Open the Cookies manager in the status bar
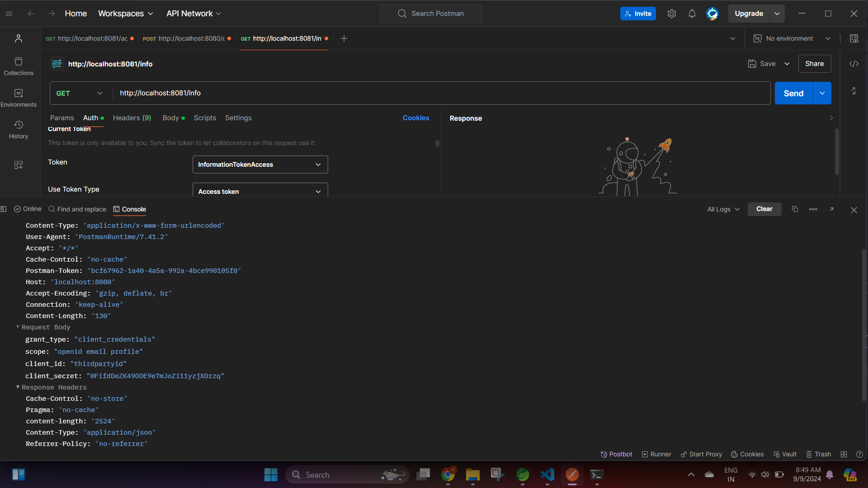868x488 pixels. pos(747,454)
